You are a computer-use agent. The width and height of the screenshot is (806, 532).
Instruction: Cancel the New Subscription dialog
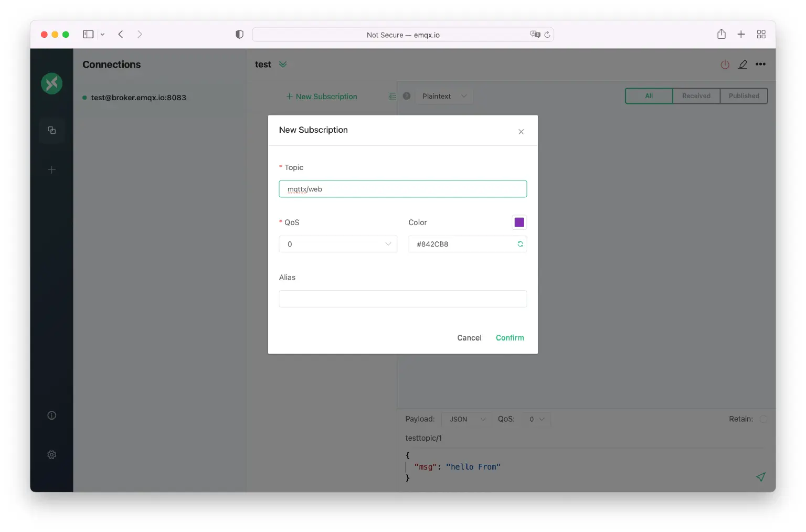pyautogui.click(x=469, y=337)
